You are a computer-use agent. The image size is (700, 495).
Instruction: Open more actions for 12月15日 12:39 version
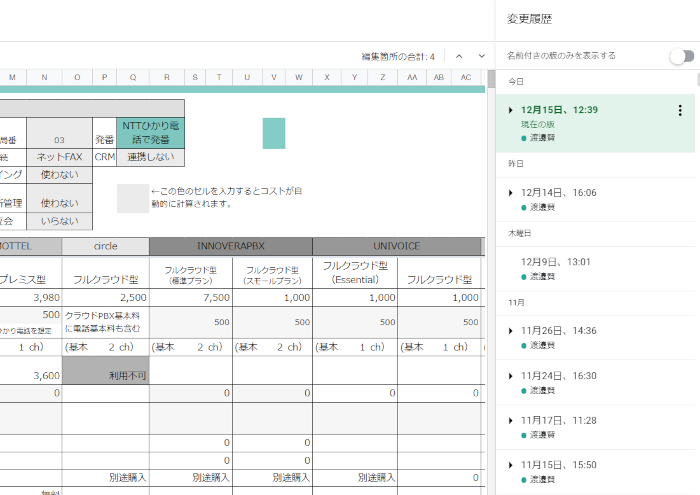pyautogui.click(x=680, y=110)
